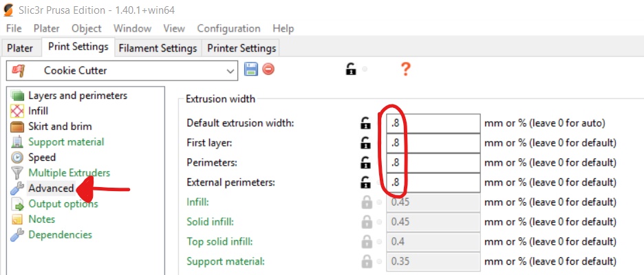This screenshot has height=275, width=644.
Task: Expand the Cookie Cutter preset dropdown
Action: (x=230, y=70)
